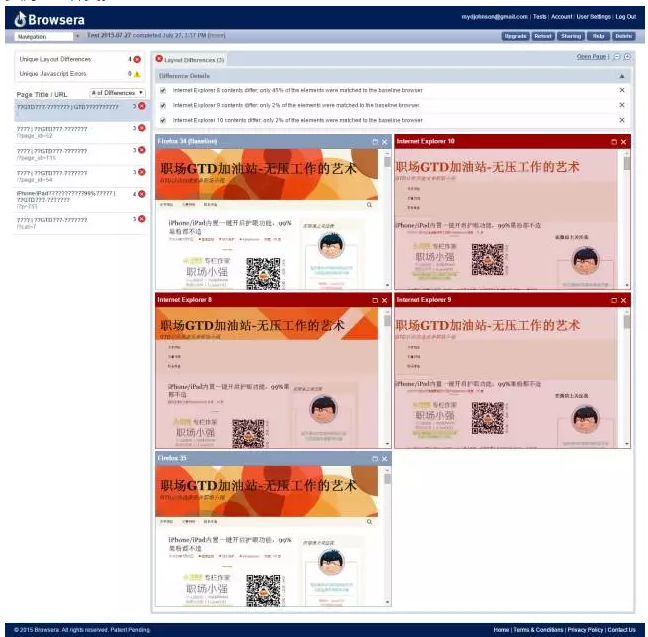Viewport: 648px width, 637px height.
Task: Uncheck the Internet Explorer 8 difference checkbox
Action: point(163,90)
